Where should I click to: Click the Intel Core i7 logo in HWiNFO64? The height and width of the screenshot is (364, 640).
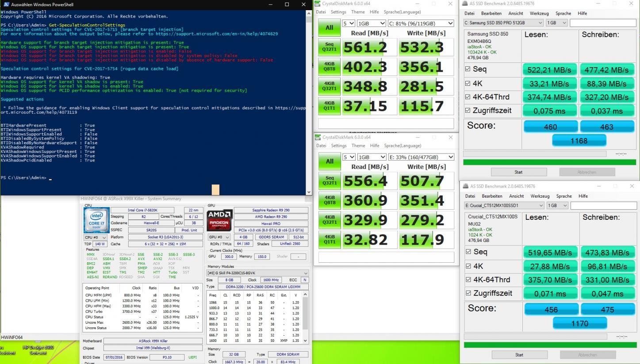click(x=96, y=219)
